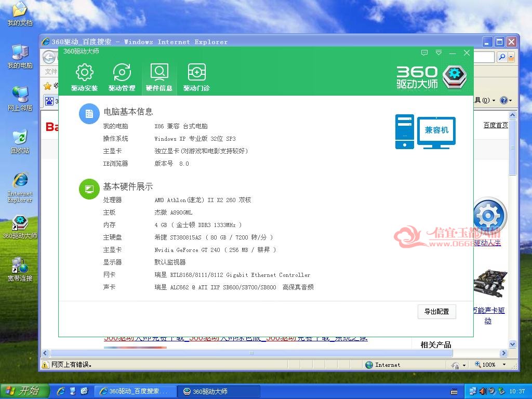Open the feedback chat icon in title bar
The height and width of the screenshot is (399, 532).
click(x=424, y=53)
